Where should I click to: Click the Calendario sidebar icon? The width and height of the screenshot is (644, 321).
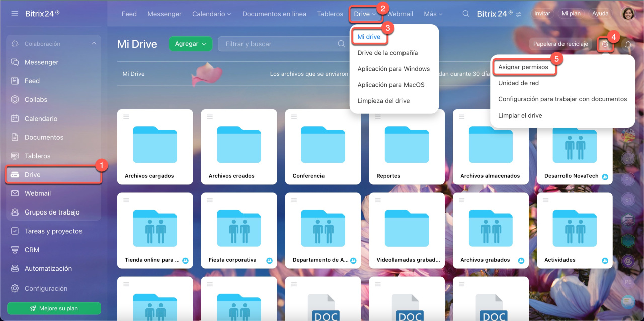pyautogui.click(x=15, y=119)
